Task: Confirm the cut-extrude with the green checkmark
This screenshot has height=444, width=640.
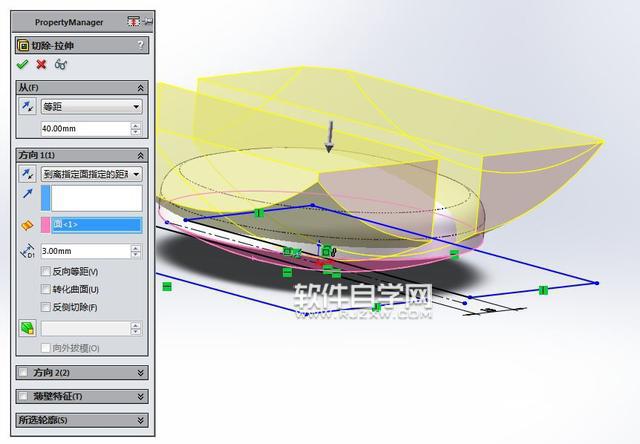Action: tap(22, 64)
